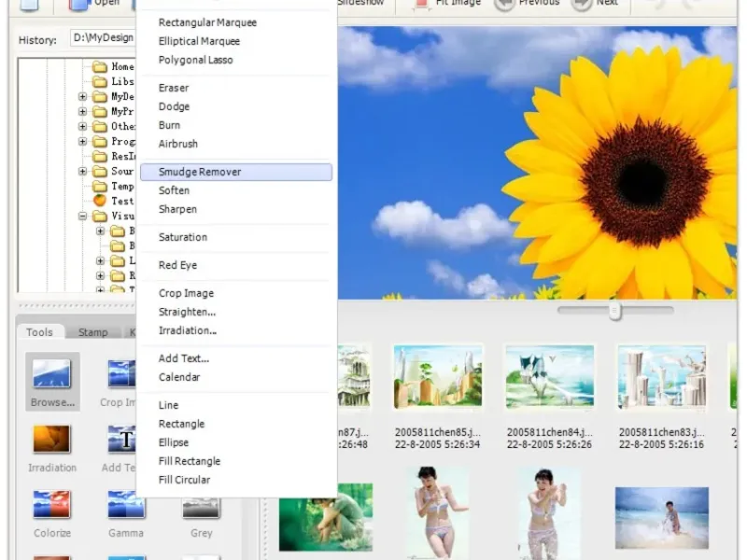Select the Home folder in tree
The height and width of the screenshot is (560, 747).
(113, 66)
